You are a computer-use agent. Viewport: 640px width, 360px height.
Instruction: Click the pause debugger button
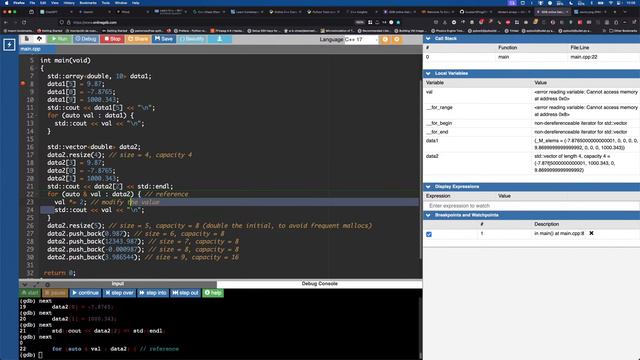pyautogui.click(x=55, y=293)
